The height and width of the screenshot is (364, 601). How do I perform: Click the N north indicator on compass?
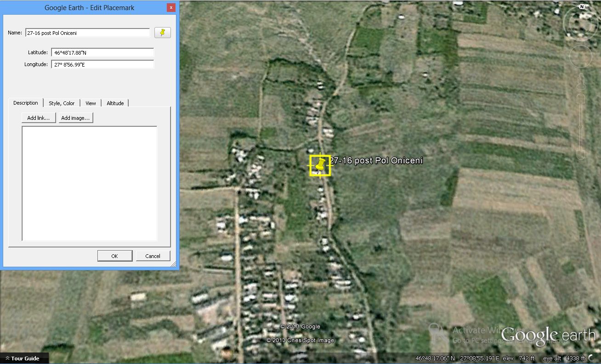click(581, 7)
